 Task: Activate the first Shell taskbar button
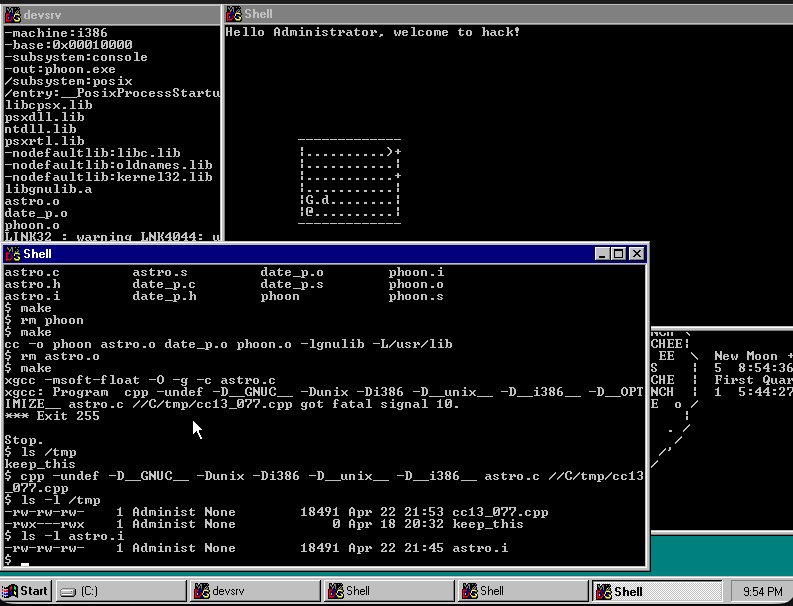click(x=388, y=591)
